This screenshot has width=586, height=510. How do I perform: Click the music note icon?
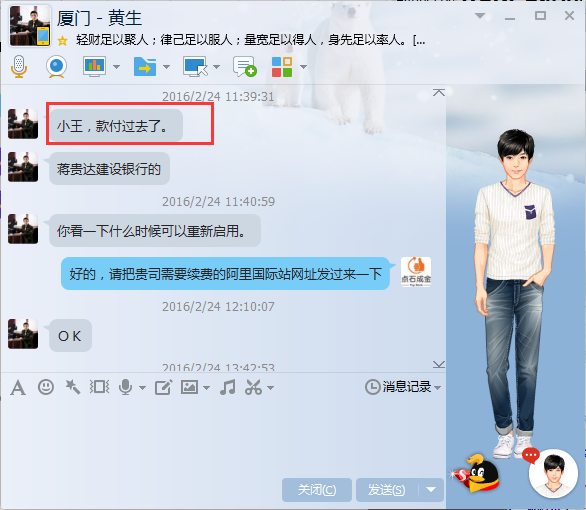coord(228,387)
